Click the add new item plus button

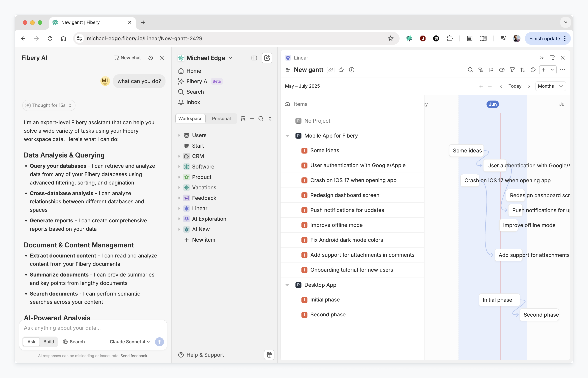point(544,70)
